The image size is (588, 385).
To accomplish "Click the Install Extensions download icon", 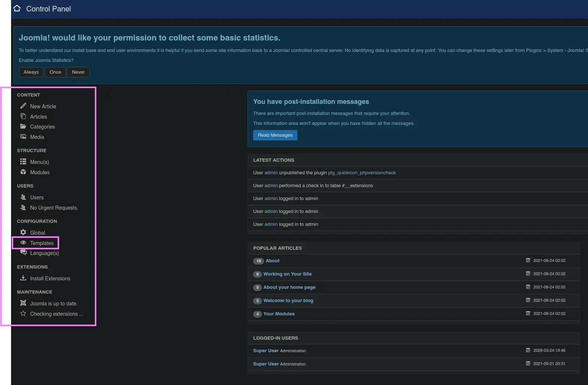I will click(23, 278).
